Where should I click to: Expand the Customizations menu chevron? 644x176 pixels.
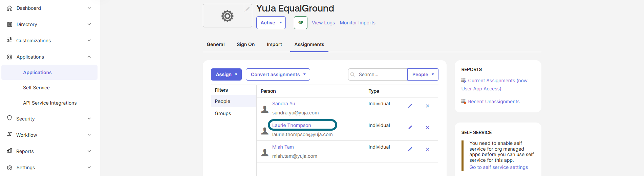[89, 41]
